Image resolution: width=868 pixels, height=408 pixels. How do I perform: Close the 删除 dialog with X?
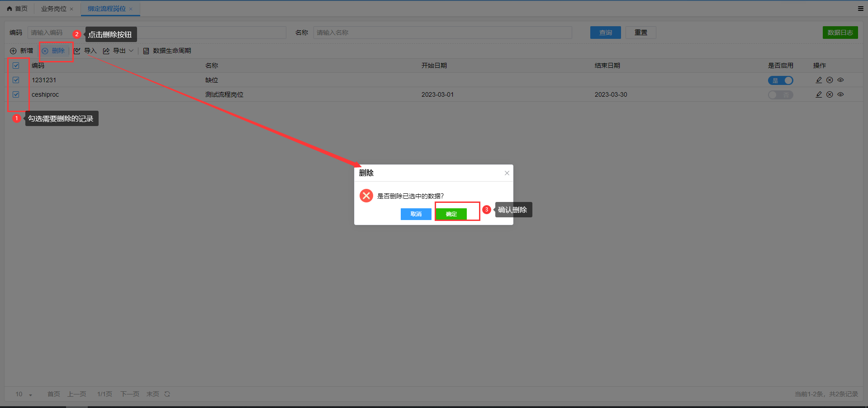point(507,173)
